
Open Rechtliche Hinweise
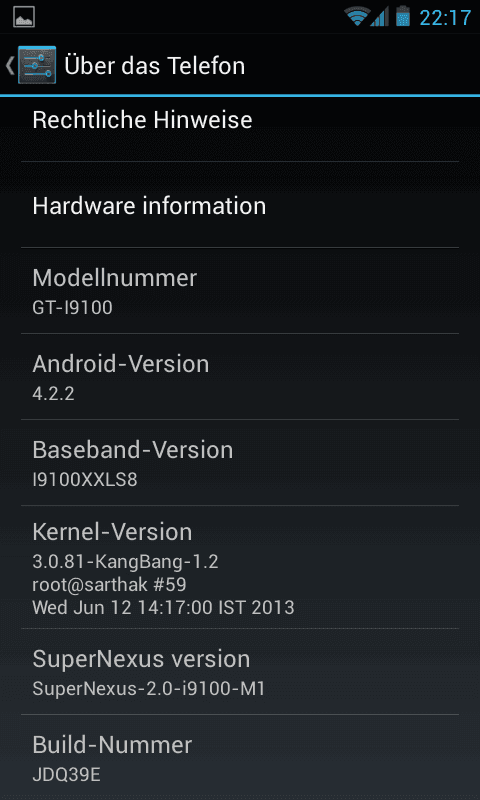pyautogui.click(x=240, y=120)
